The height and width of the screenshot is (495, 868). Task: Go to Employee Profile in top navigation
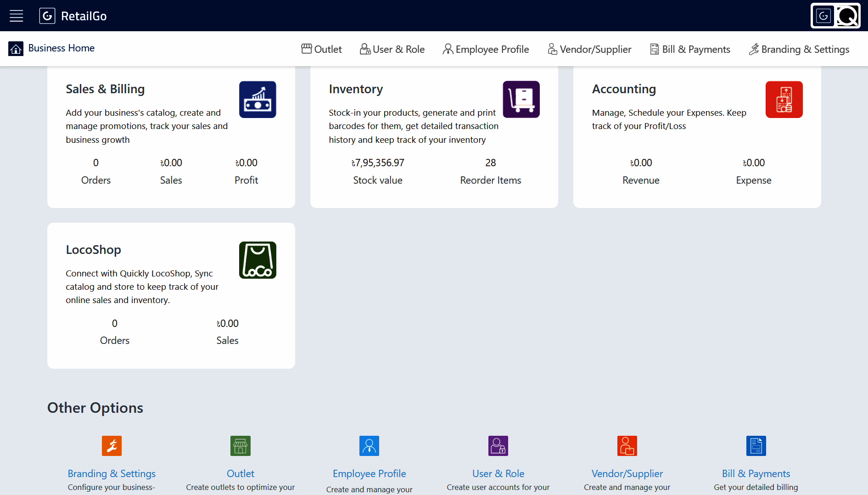[486, 49]
